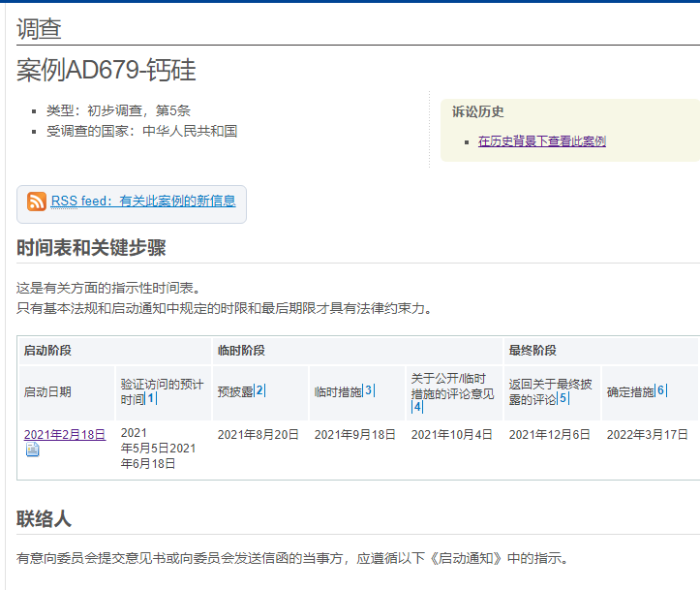The width and height of the screenshot is (700, 590).
Task: Open '在历史背景下查看此案例' link
Action: (x=541, y=141)
